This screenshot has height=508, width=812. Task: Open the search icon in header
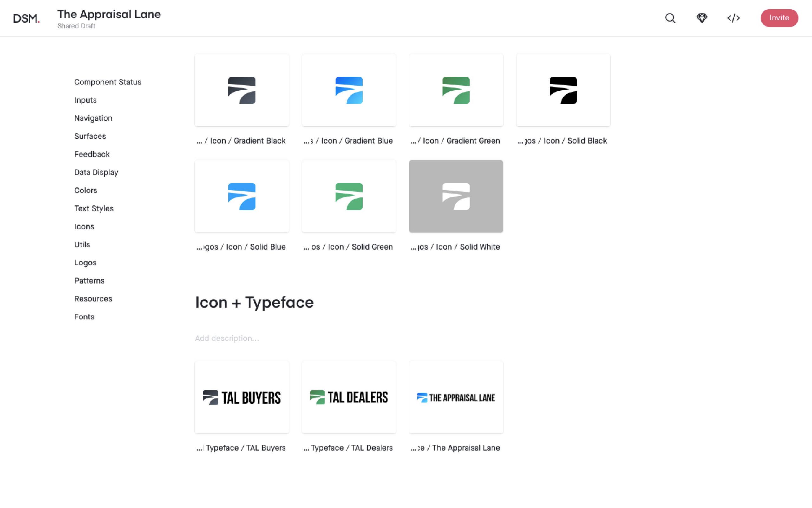[670, 18]
